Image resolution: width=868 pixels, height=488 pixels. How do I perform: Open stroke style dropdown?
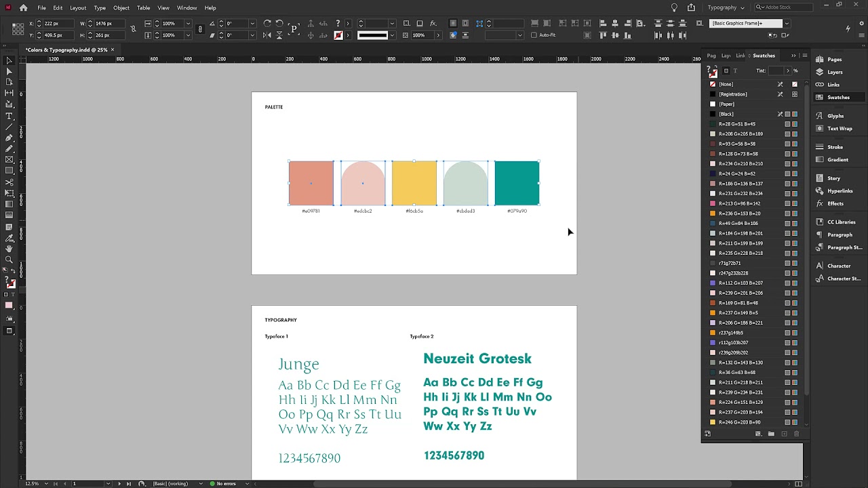tap(391, 35)
